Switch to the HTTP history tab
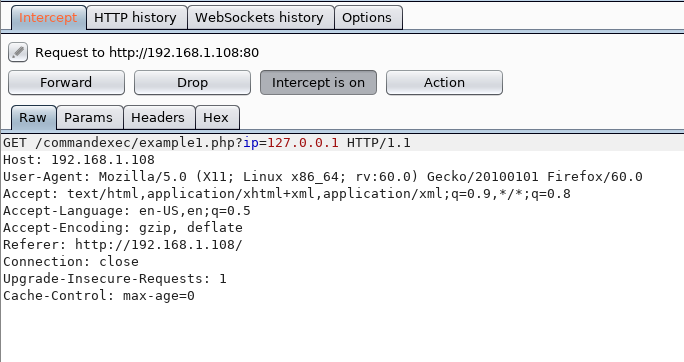The image size is (684, 362). pos(137,18)
